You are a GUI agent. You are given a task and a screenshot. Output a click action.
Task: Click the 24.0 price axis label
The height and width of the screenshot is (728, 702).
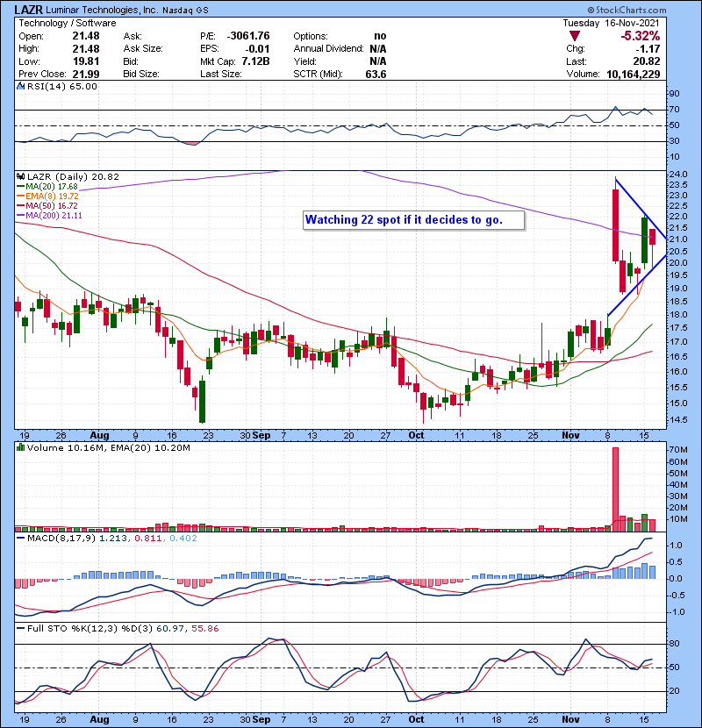point(677,175)
